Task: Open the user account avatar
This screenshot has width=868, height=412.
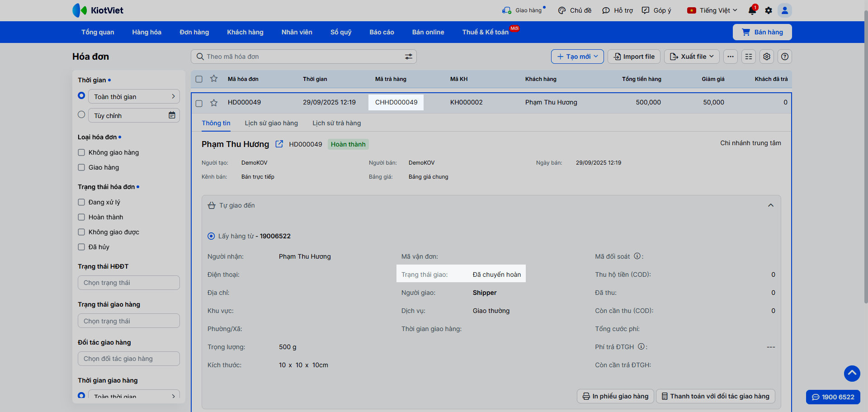Action: pyautogui.click(x=785, y=10)
